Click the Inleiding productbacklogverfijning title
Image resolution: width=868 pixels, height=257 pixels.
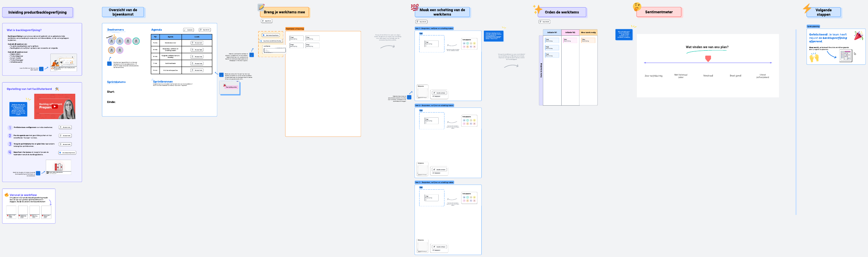[37, 12]
